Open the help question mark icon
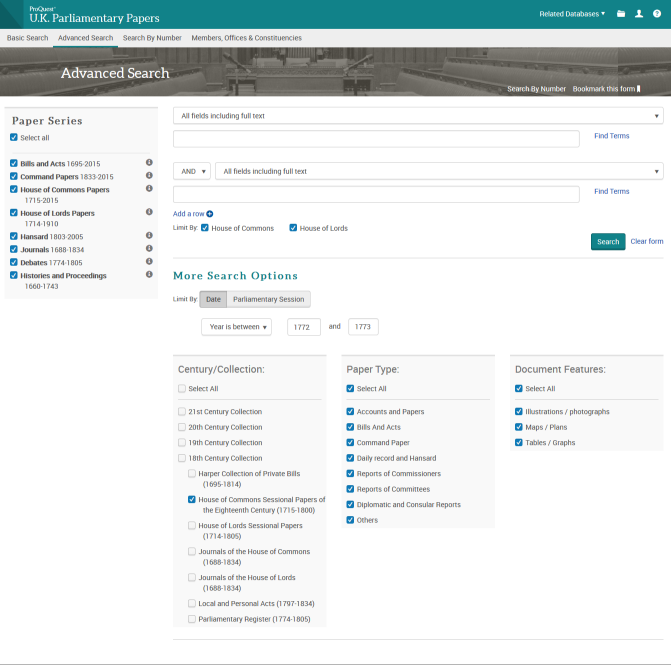This screenshot has height=665, width=671. tap(656, 14)
